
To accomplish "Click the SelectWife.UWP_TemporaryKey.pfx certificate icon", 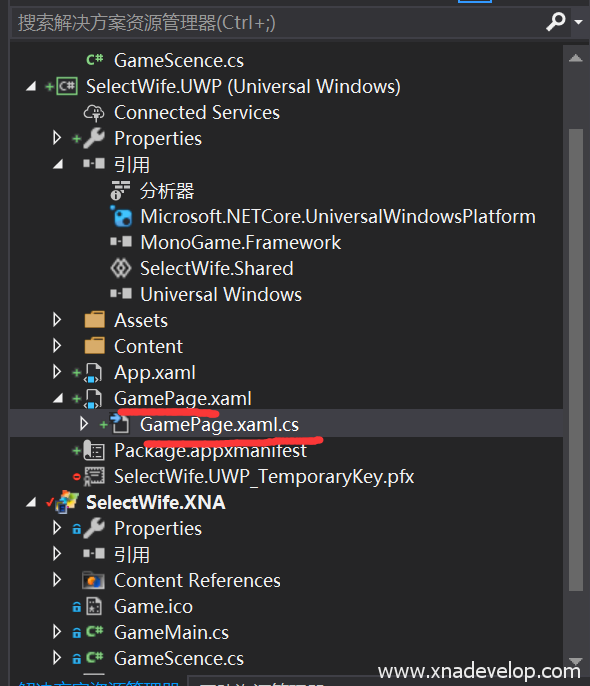I will click(94, 476).
